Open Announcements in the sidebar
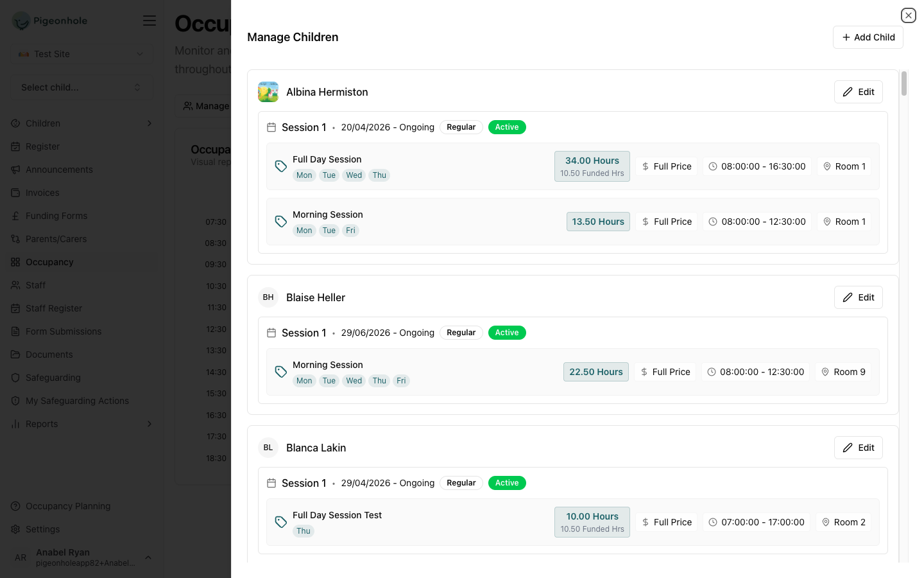Image resolution: width=924 pixels, height=578 pixels. [x=81, y=170]
